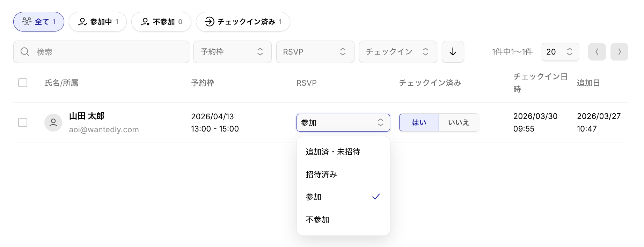644x247 pixels.
Task: Open the RSVP filter dropdown
Action: click(x=315, y=52)
